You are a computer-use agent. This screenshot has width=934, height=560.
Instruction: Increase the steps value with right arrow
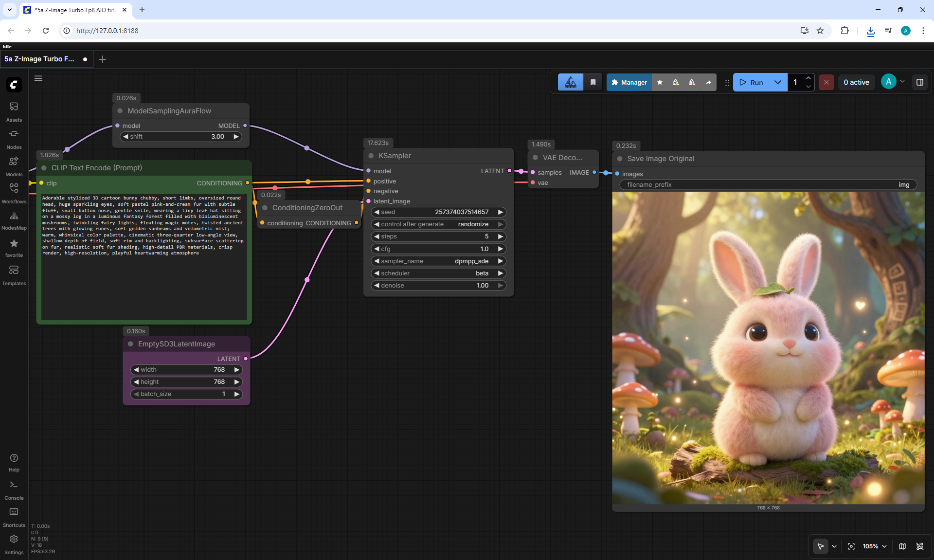pos(501,236)
